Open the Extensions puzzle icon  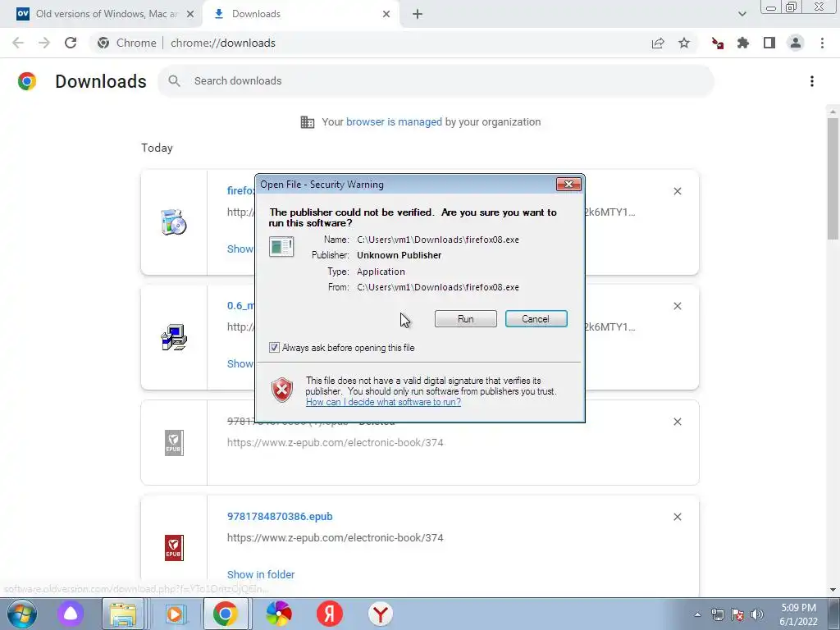point(743,43)
